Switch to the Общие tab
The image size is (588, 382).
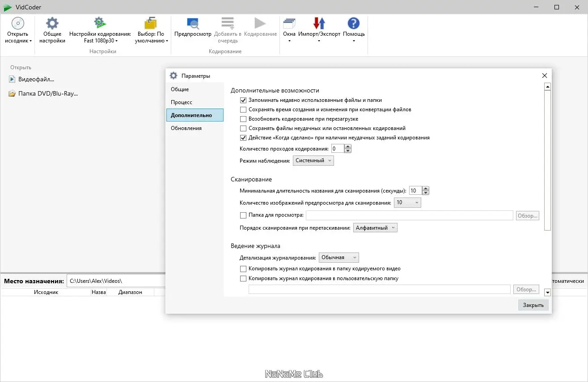point(195,89)
